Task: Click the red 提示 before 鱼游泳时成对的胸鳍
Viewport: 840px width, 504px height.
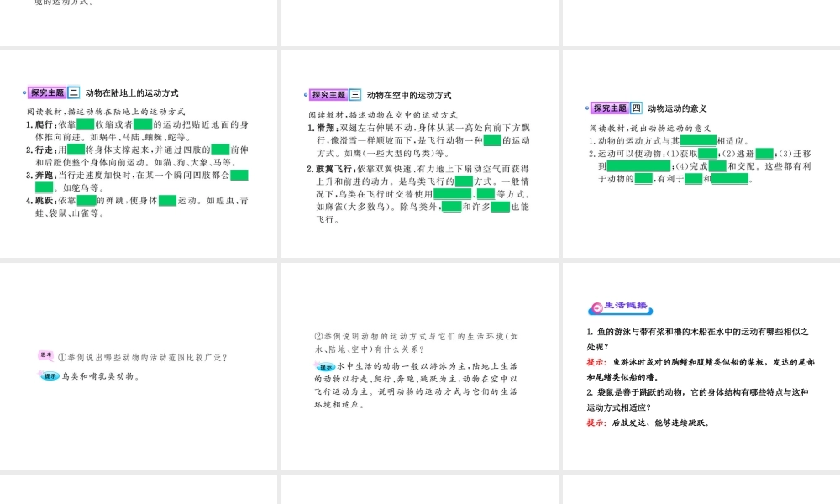Action: pos(596,362)
